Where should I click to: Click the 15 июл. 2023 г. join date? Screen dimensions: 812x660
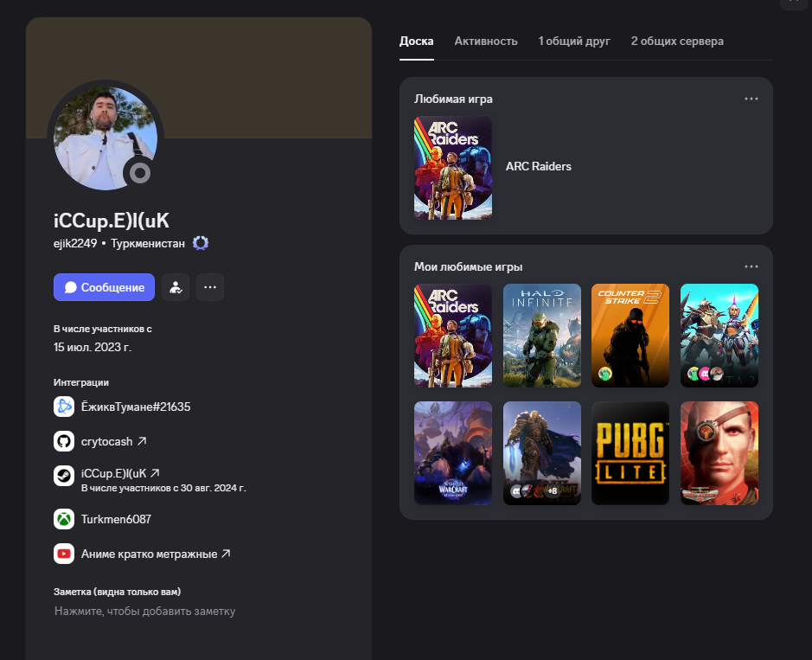click(x=93, y=347)
